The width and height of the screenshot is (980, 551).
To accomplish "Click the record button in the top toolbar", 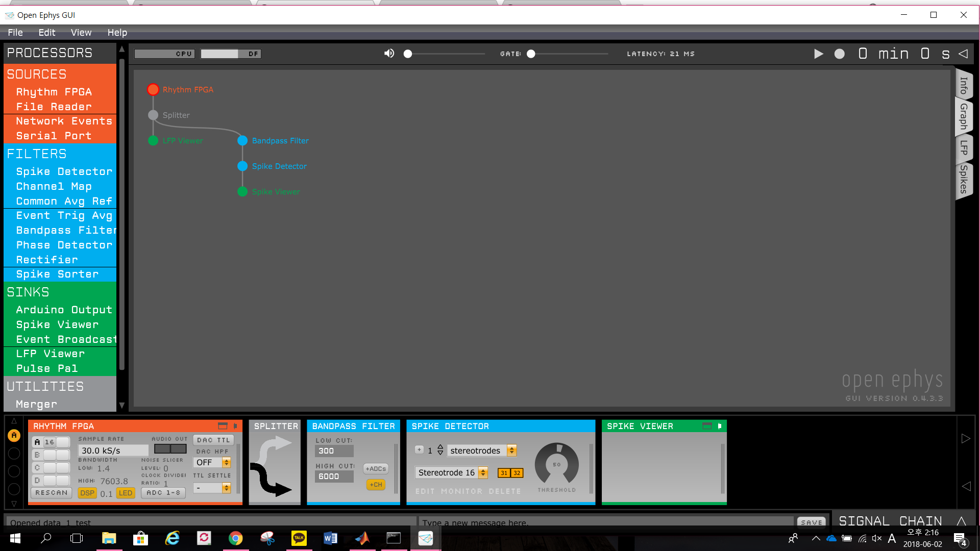I will [x=839, y=54].
